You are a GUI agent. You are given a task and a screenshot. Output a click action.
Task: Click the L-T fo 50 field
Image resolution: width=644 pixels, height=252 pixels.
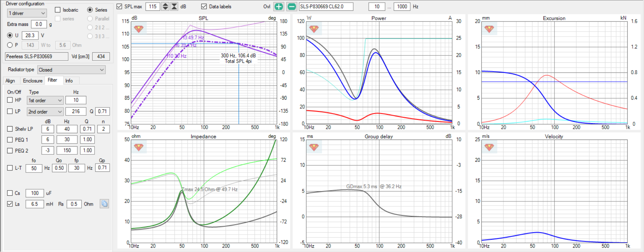coord(34,168)
